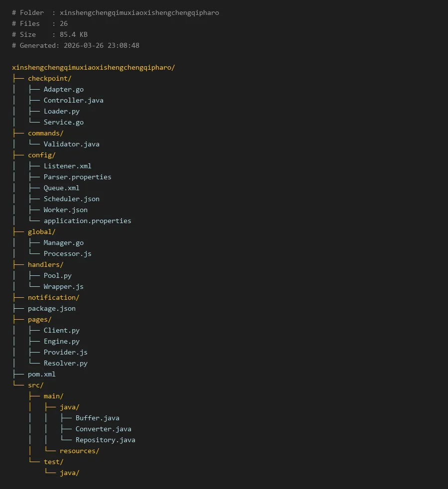Select Resolver.py in pages folder

65,363
